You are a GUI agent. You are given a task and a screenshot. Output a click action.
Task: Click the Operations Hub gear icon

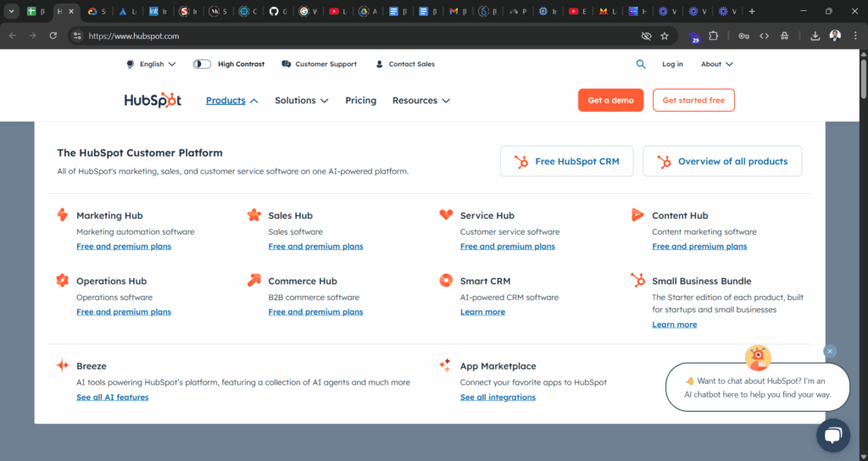click(63, 280)
